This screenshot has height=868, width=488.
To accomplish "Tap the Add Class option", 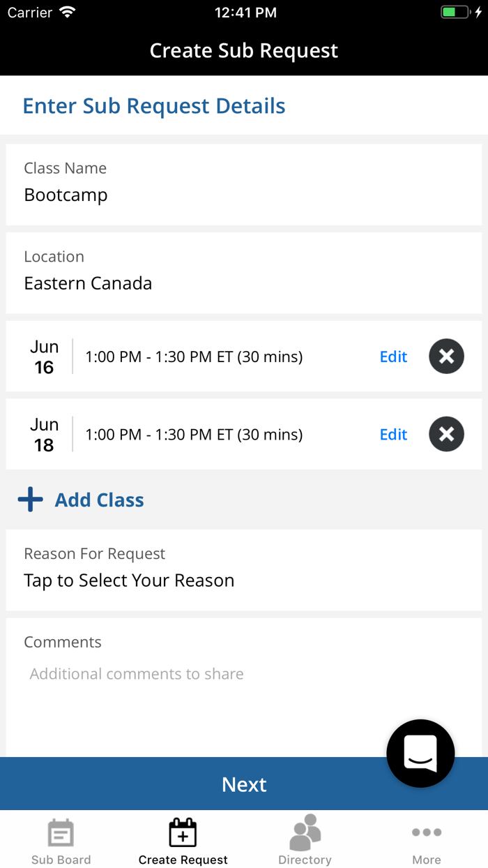I will 99,500.
